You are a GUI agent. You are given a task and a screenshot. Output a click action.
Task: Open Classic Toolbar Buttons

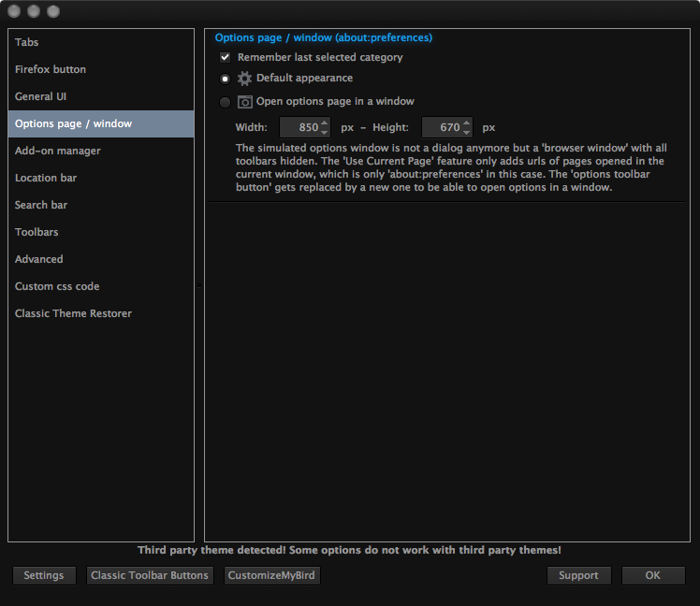(150, 575)
